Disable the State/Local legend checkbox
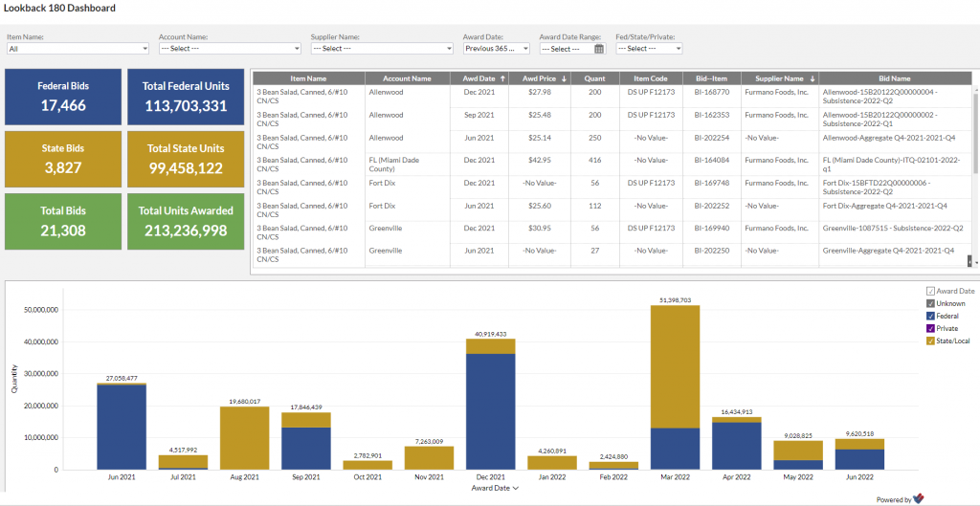This screenshot has width=980, height=506. [x=930, y=341]
